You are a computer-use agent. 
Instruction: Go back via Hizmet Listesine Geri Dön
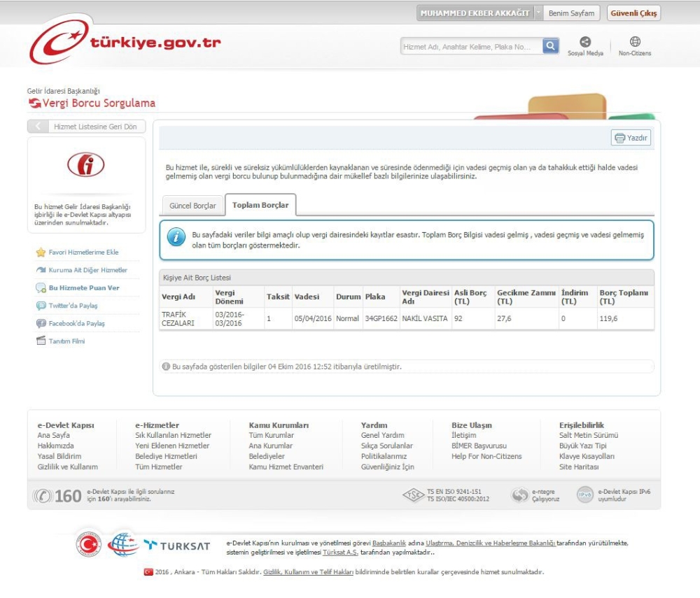(x=87, y=127)
